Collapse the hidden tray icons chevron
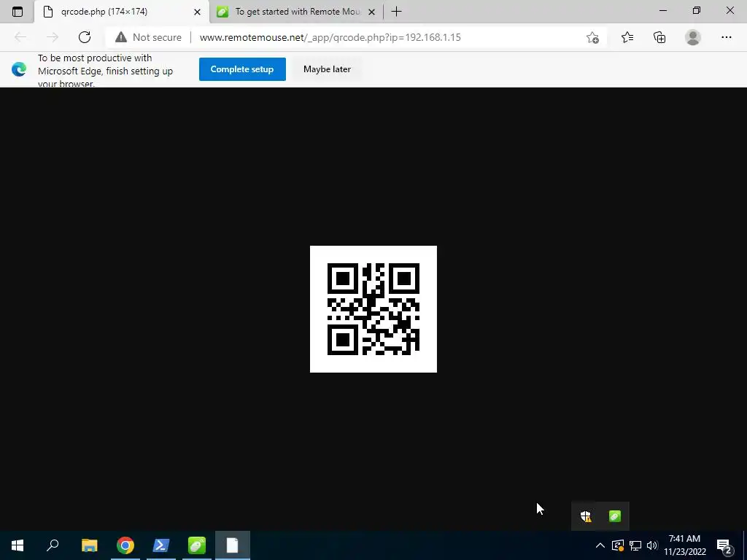This screenshot has height=560, width=747. pos(600,545)
